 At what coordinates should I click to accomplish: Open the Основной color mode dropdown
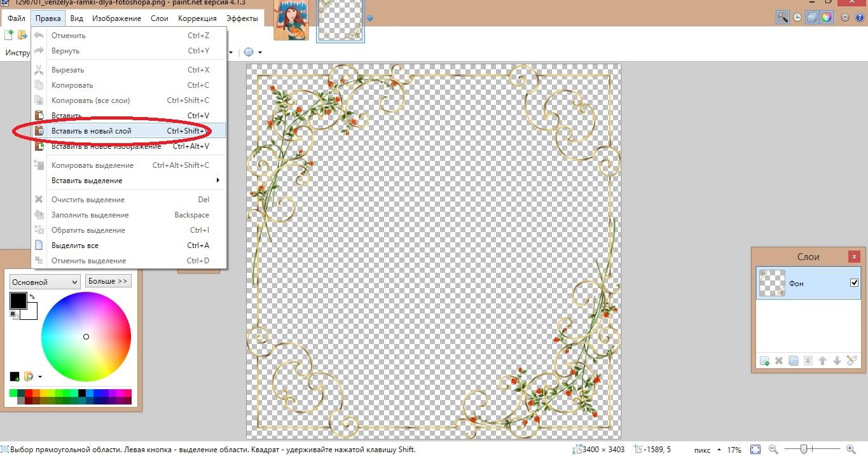(x=45, y=282)
